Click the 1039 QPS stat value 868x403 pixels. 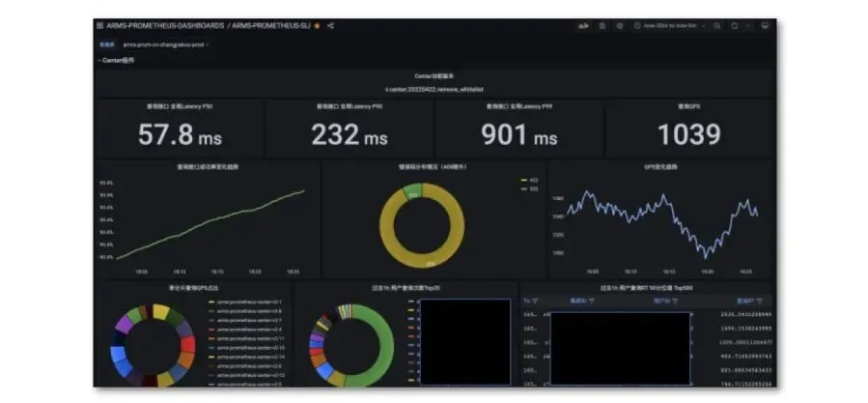[x=689, y=134]
